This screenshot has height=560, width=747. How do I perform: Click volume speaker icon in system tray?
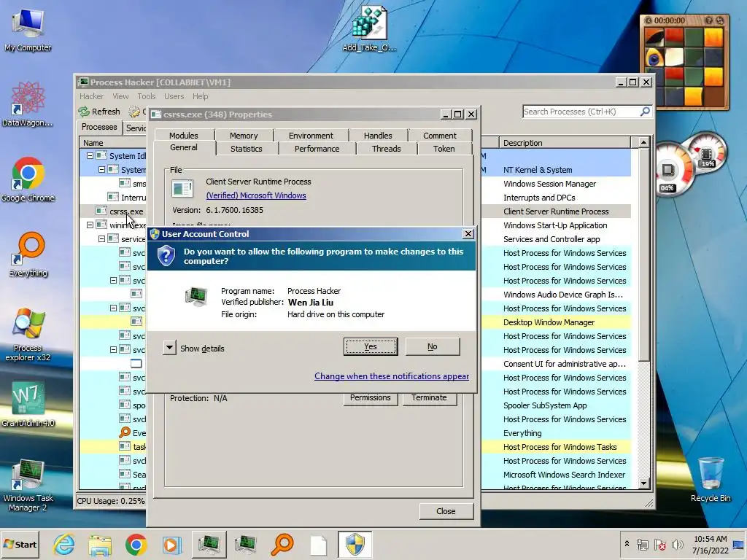(677, 544)
